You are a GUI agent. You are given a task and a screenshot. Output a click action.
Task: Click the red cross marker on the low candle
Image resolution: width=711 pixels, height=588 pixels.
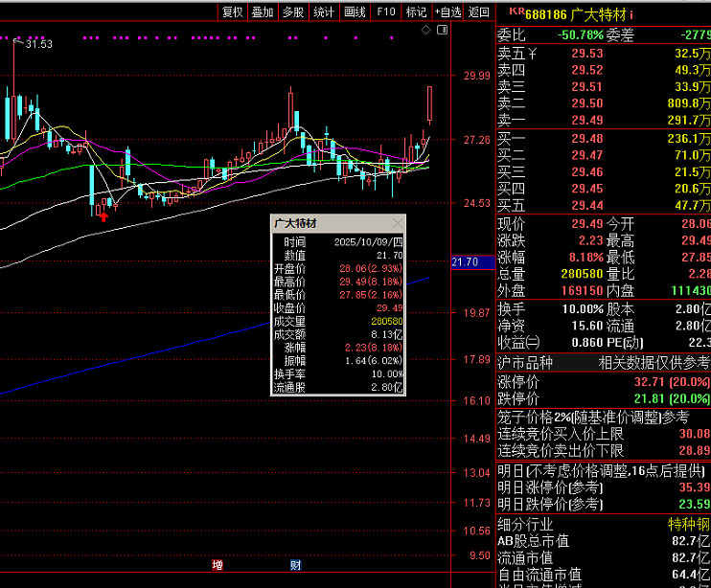click(103, 216)
